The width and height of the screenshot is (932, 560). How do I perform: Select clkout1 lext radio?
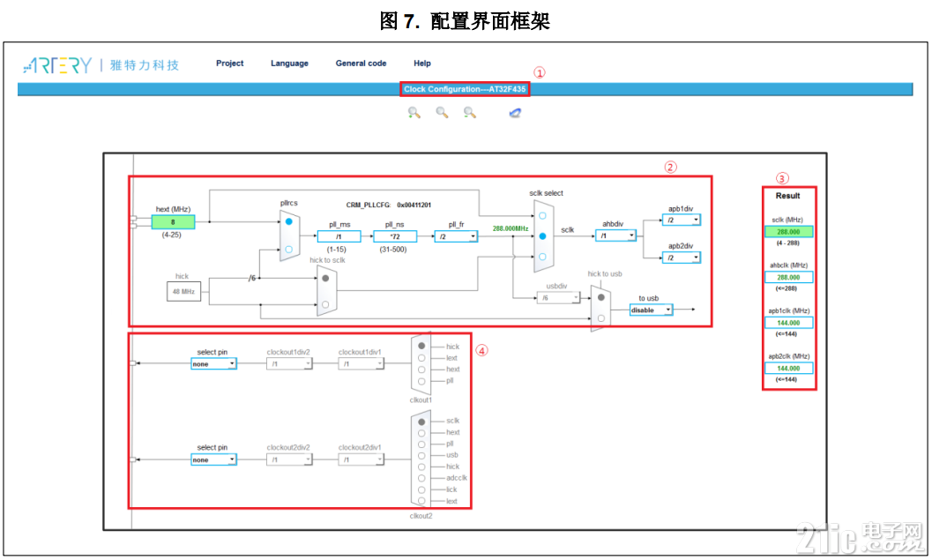421,358
